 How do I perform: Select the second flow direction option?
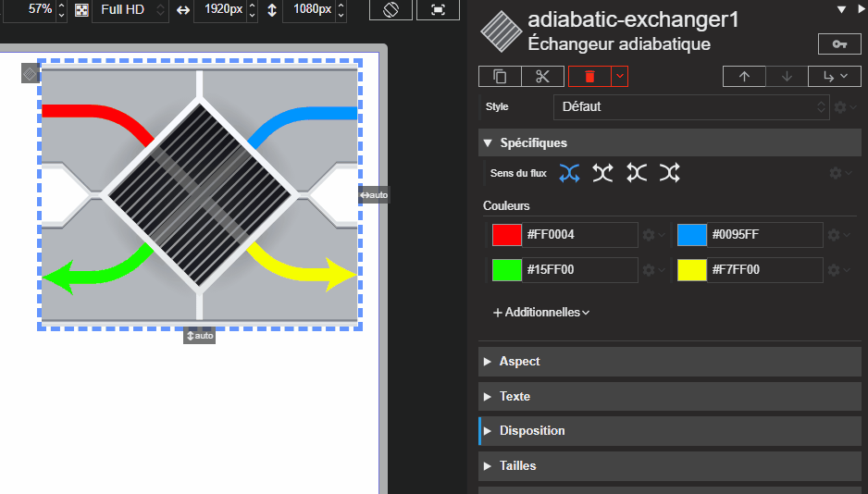(602, 173)
